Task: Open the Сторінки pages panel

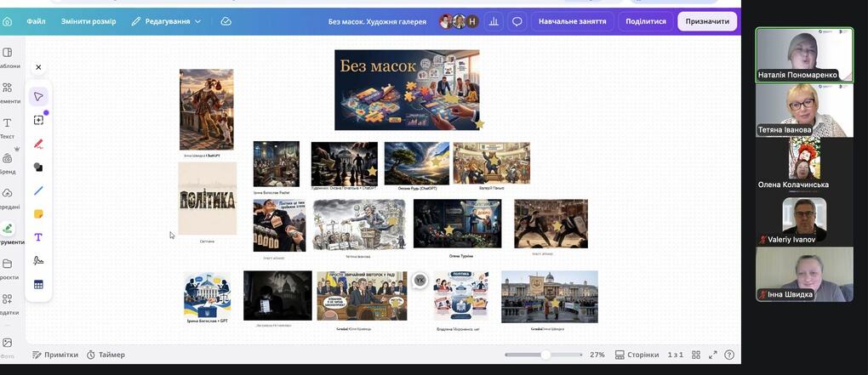Action: 637,355
